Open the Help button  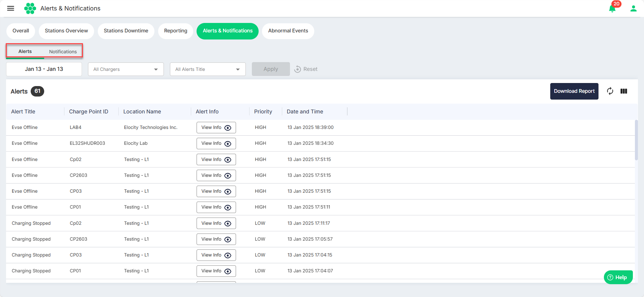coord(618,277)
